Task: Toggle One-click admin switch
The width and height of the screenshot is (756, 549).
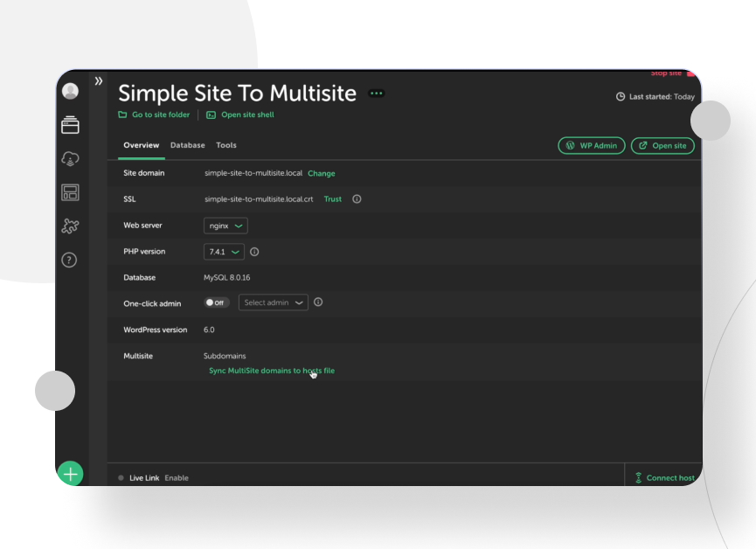Action: pyautogui.click(x=217, y=302)
